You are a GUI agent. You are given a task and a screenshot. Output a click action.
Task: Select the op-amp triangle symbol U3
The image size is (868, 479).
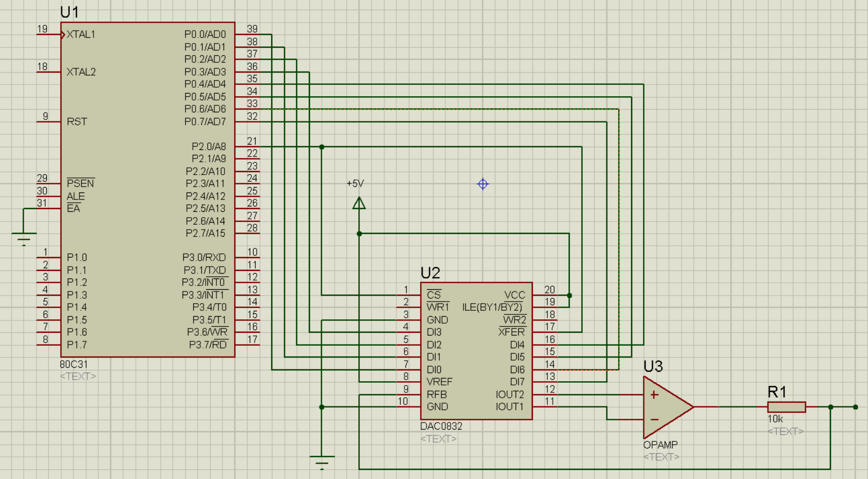click(668, 407)
